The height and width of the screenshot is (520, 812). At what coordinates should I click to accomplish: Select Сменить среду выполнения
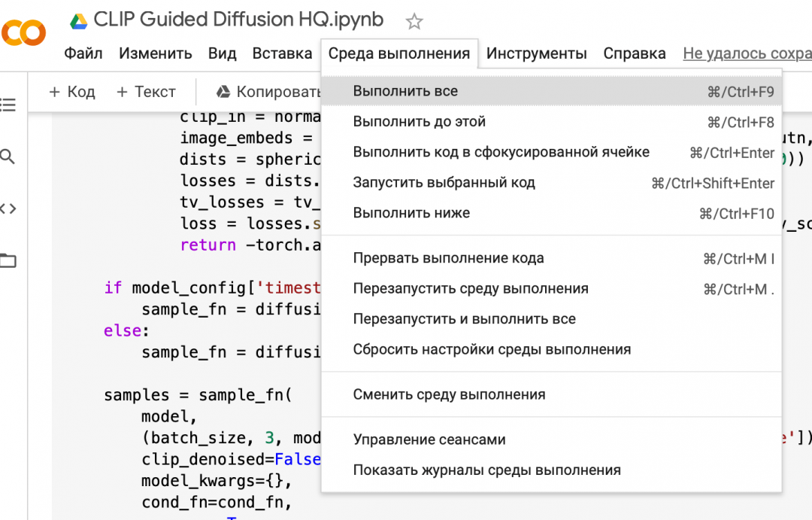coord(449,394)
